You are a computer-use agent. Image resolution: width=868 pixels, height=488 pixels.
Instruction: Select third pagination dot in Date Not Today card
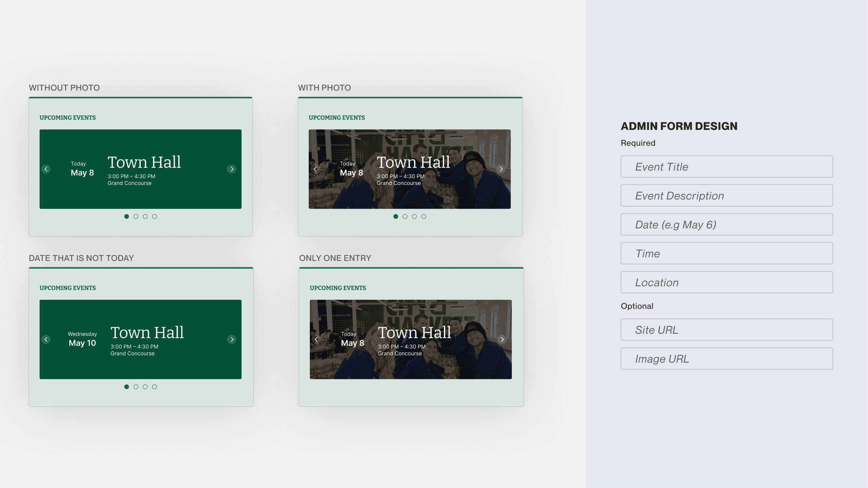145,386
